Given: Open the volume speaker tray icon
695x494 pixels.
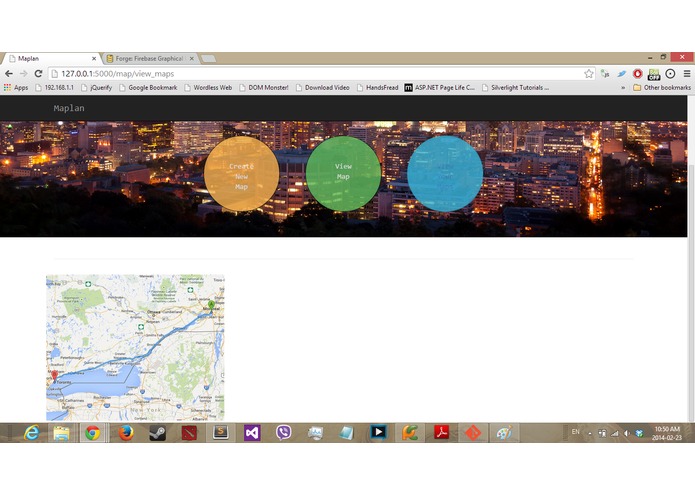Looking at the screenshot, I should click(626, 433).
